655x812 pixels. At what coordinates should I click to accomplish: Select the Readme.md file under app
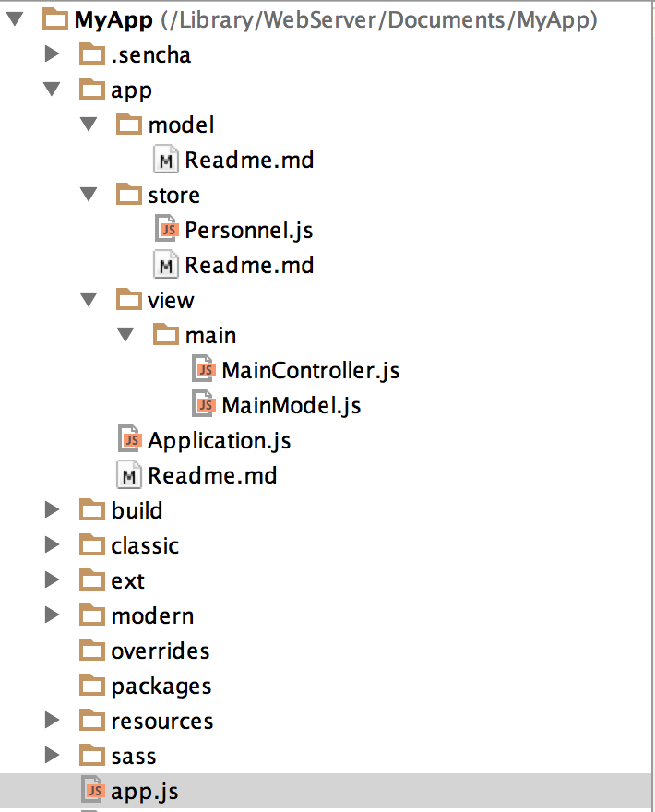point(212,476)
